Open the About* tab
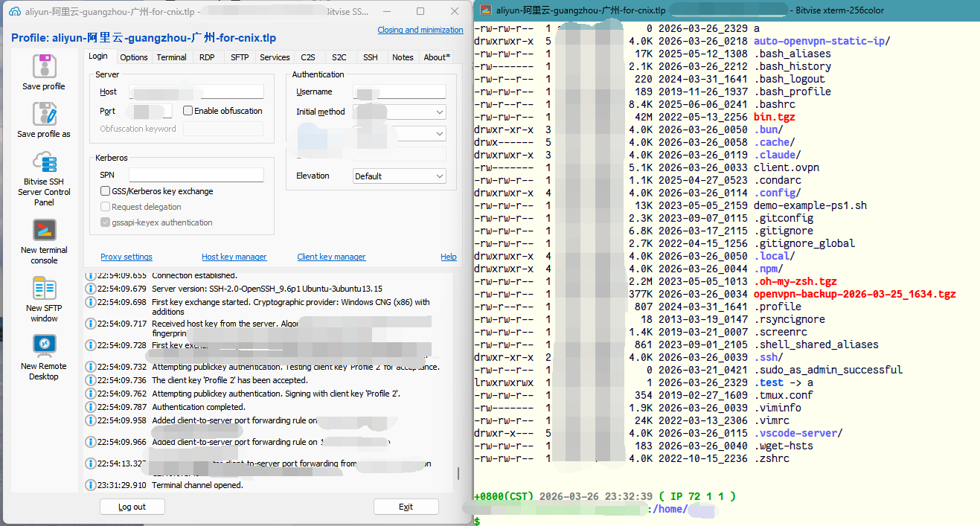The height and width of the screenshot is (526, 980). pos(437,57)
